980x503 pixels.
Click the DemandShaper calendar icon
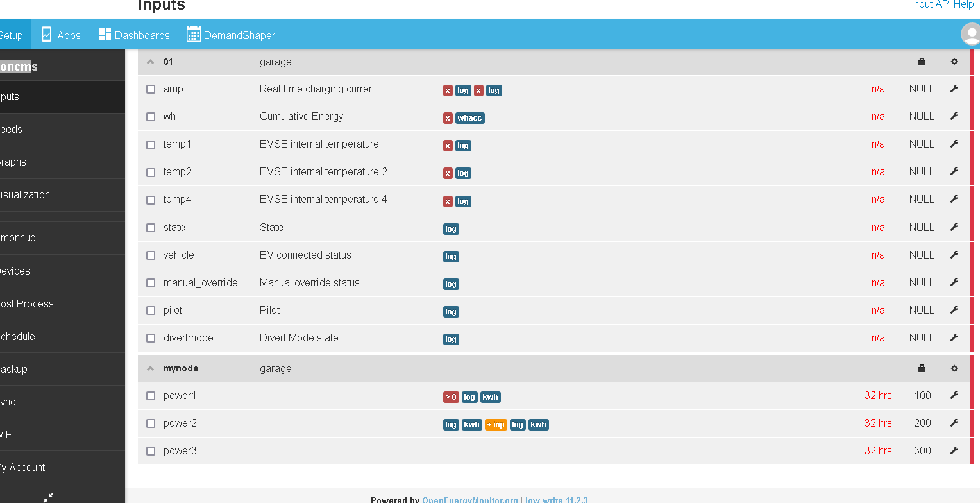[x=194, y=34]
